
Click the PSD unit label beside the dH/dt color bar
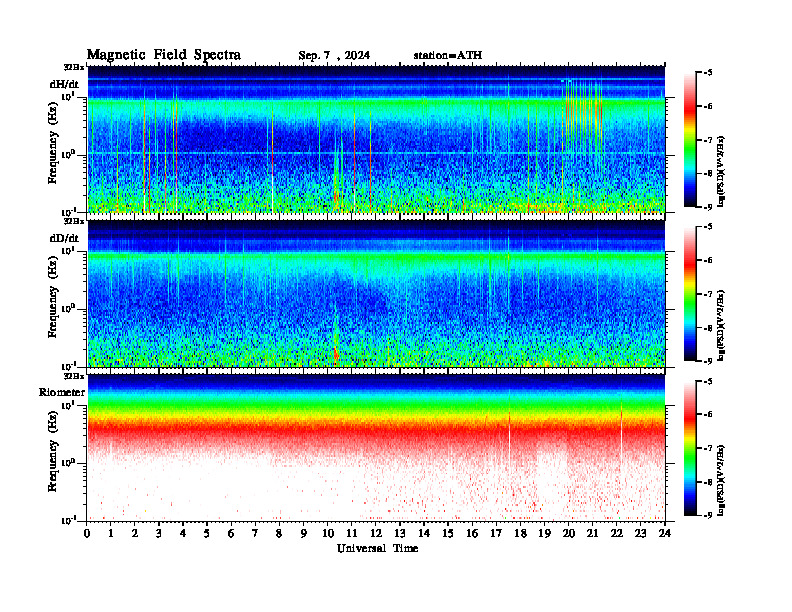(x=722, y=171)
